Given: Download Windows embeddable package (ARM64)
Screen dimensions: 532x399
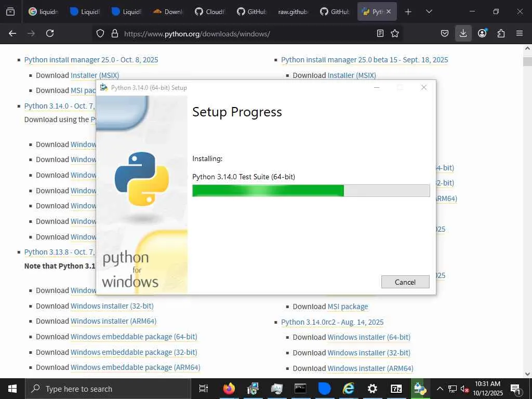Looking at the screenshot, I should [136, 367].
